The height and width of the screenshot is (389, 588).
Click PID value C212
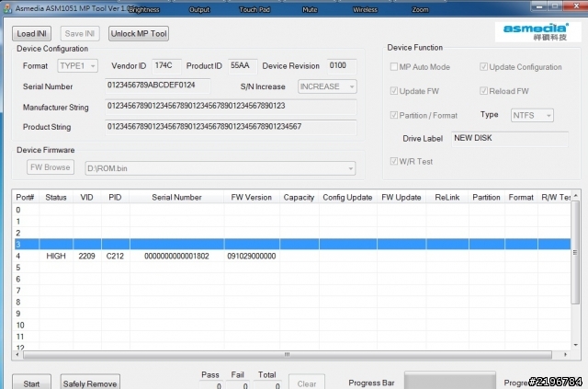115,256
